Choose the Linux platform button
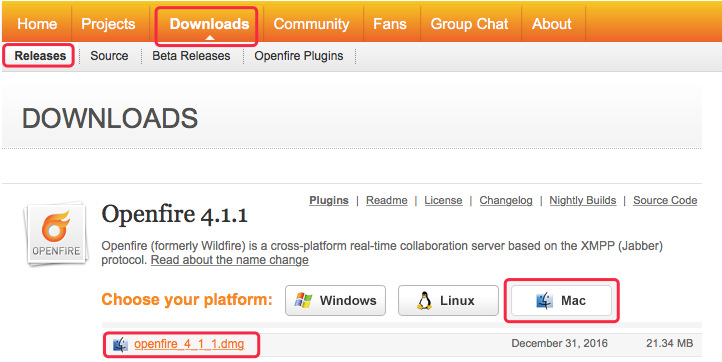Screen dimensions: 722x362 coord(448,301)
